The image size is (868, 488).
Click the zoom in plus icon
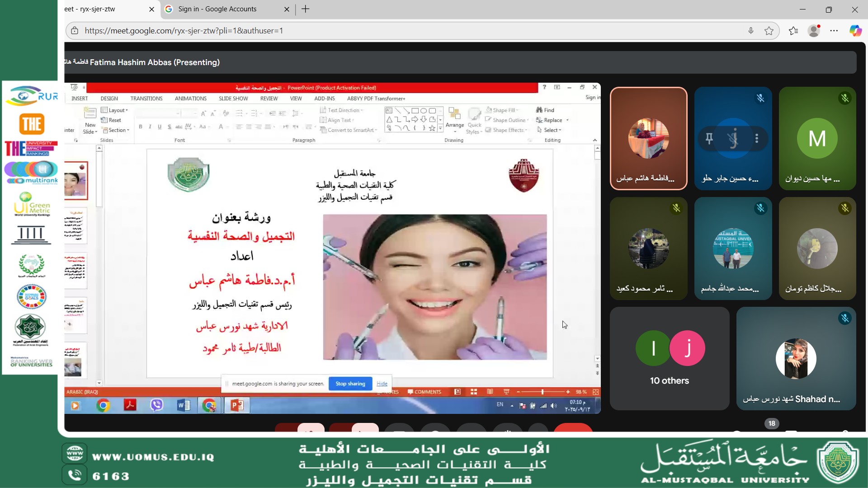coord(568,392)
